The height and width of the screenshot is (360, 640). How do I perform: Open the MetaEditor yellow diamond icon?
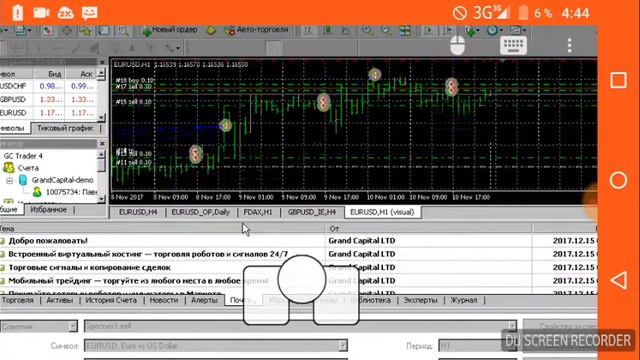(211, 30)
